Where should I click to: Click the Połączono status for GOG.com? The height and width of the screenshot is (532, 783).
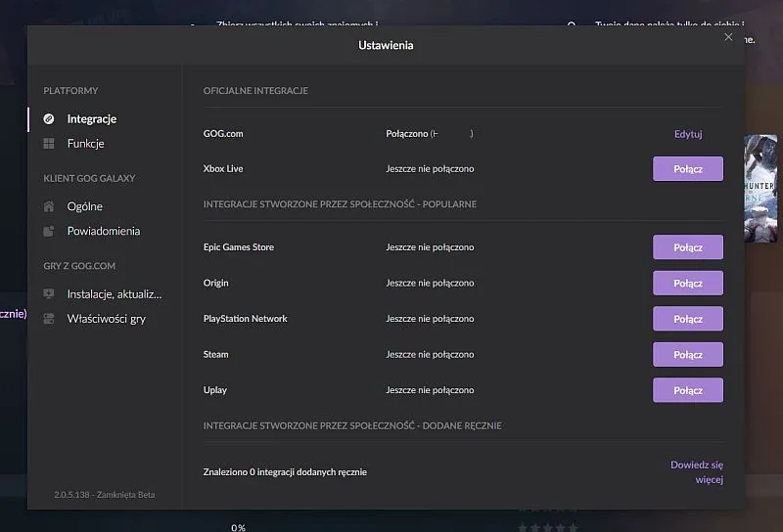tap(430, 134)
